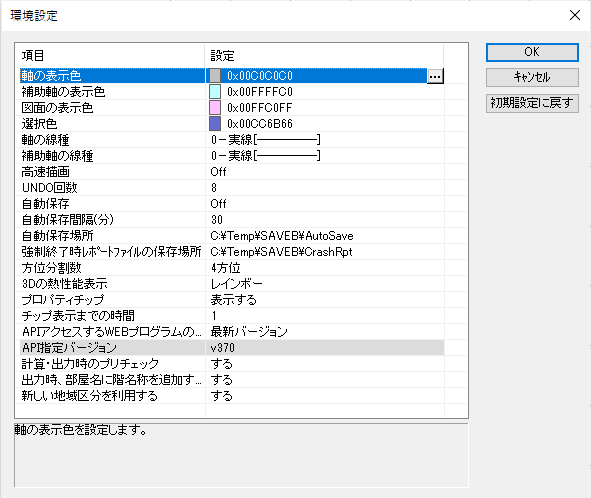This screenshot has width=591, height=498.
Task: Select the 方位分割数 4方位 value
Action: pos(325,268)
